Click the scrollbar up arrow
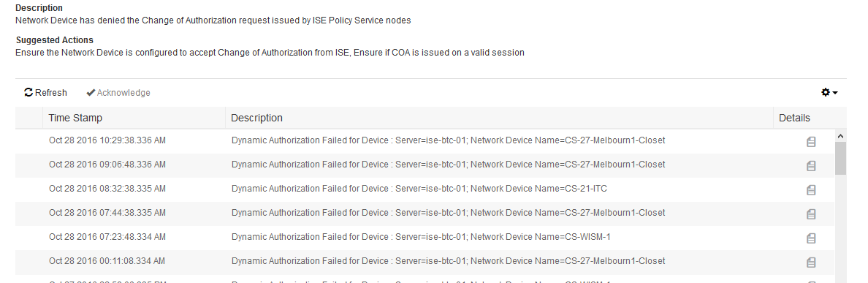868x283 pixels. tap(840, 136)
